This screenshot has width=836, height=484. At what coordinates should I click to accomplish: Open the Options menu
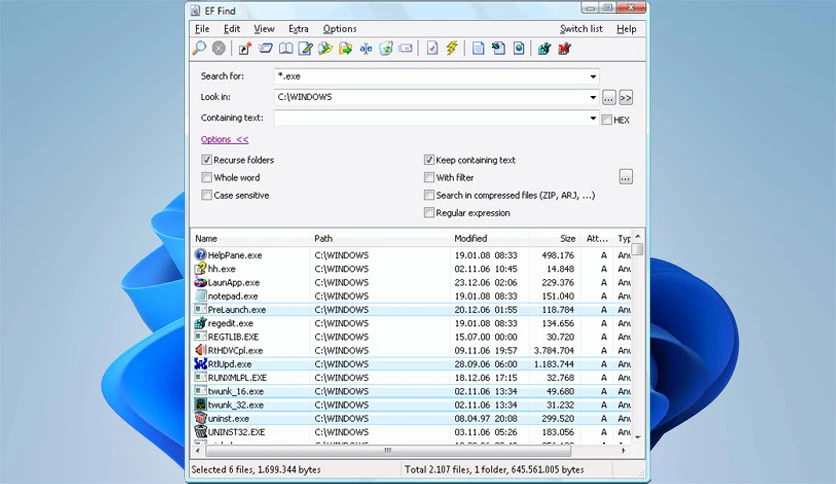click(340, 29)
